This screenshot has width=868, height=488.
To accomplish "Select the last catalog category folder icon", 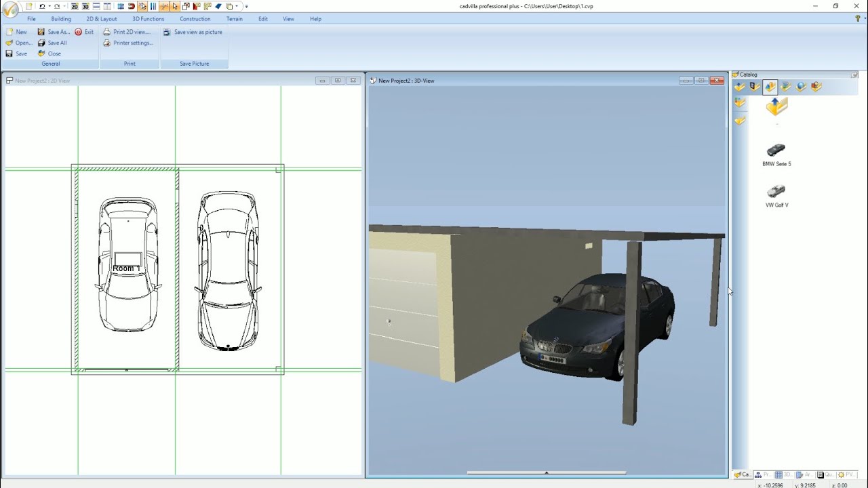I will 816,87.
